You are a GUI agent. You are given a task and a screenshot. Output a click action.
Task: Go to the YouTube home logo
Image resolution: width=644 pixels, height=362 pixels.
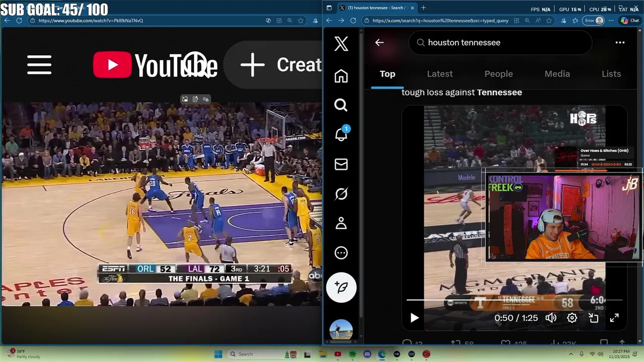click(x=155, y=65)
